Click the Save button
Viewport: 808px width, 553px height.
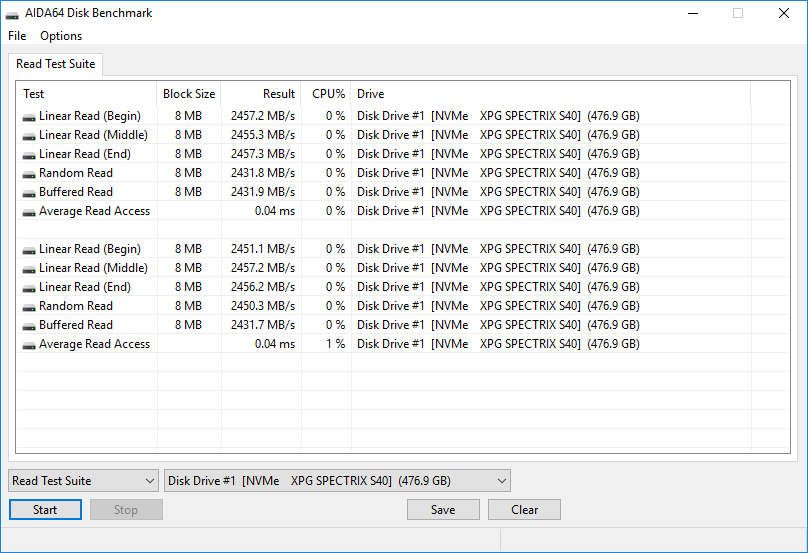coord(443,510)
